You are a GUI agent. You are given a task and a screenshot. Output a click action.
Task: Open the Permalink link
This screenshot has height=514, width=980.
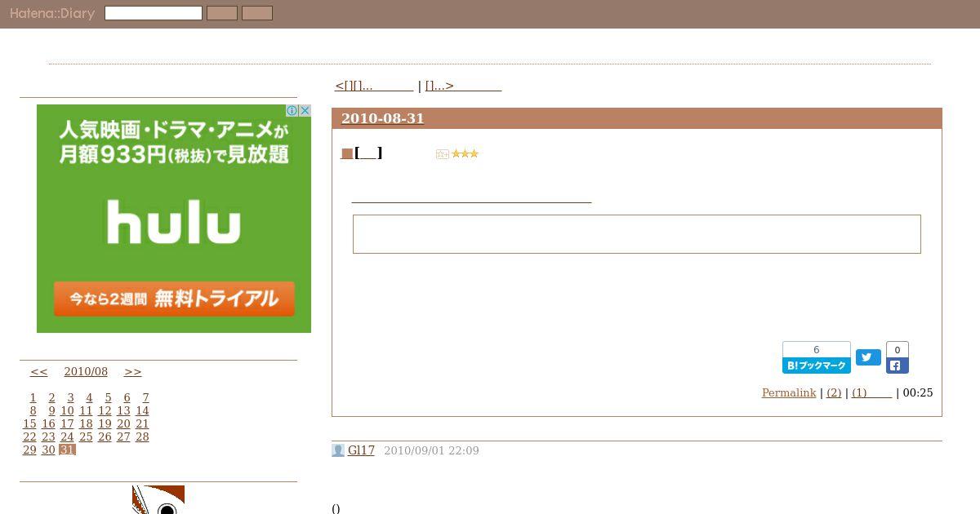789,392
